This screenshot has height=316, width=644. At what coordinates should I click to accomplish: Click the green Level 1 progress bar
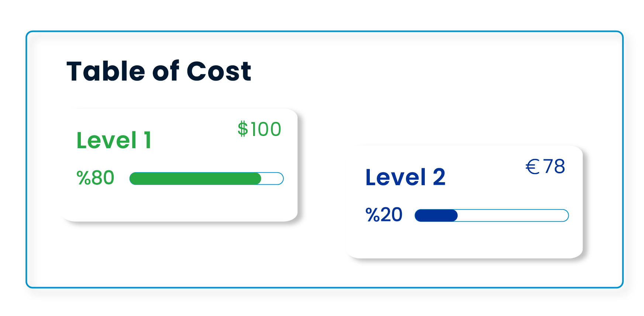coord(206,179)
